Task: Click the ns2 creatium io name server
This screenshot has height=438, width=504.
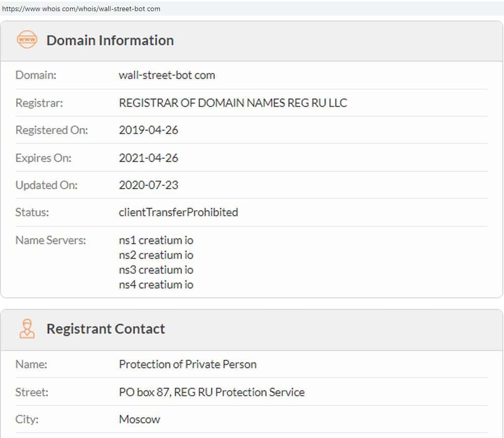Action: click(x=156, y=255)
